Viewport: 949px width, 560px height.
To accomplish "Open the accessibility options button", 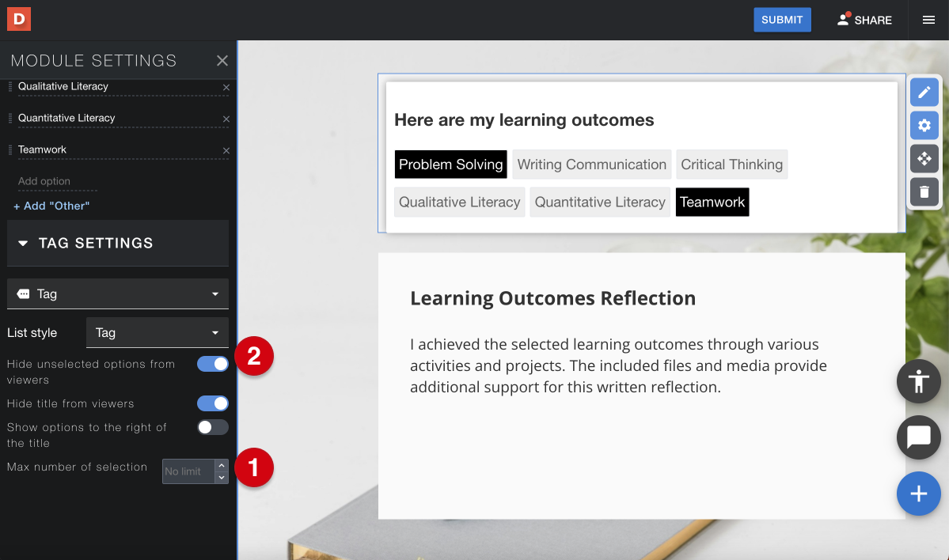I will click(919, 381).
